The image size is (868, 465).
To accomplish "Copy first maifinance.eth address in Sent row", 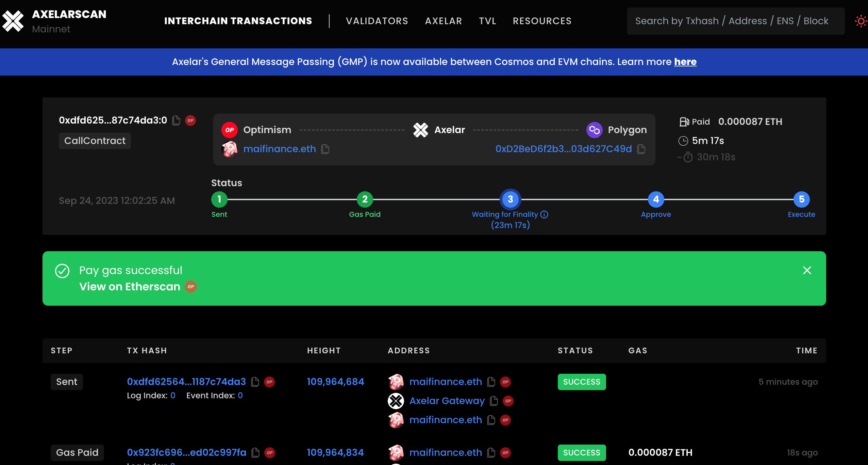I will 491,382.
